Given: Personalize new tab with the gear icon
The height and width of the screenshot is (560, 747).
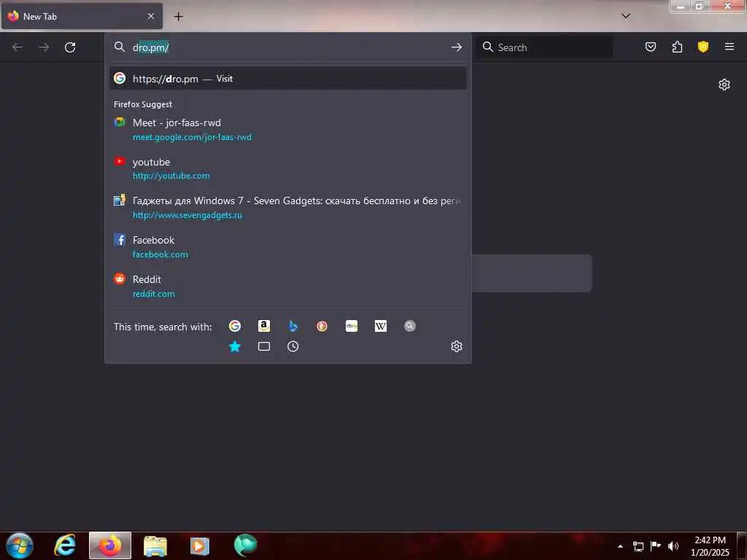Looking at the screenshot, I should 724,85.
